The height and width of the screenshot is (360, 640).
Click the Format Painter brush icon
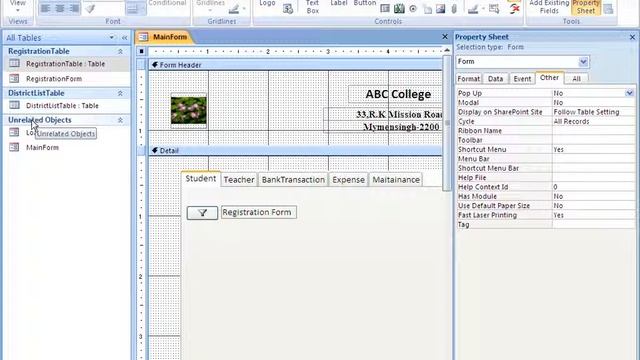click(91, 9)
